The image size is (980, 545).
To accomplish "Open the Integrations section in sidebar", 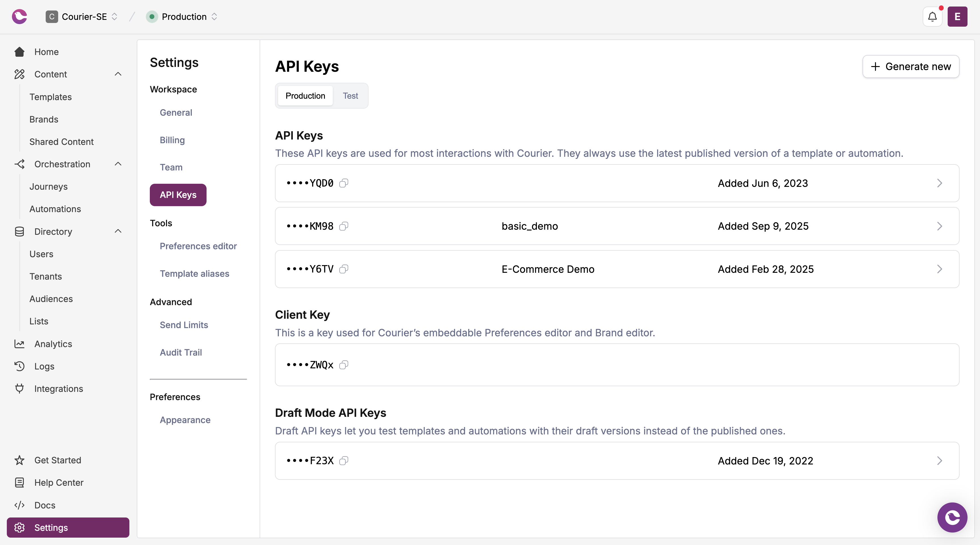I will [x=58, y=388].
